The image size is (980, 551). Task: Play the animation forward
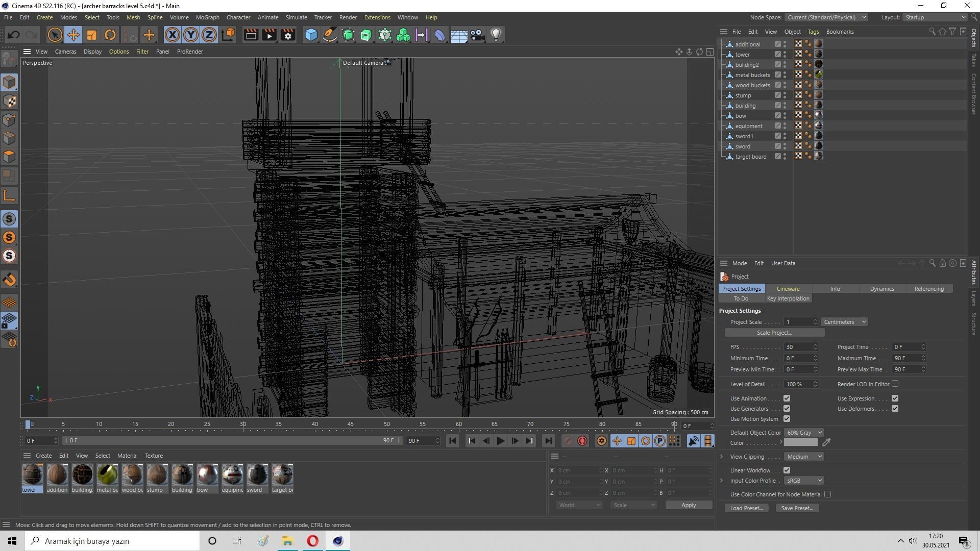500,441
